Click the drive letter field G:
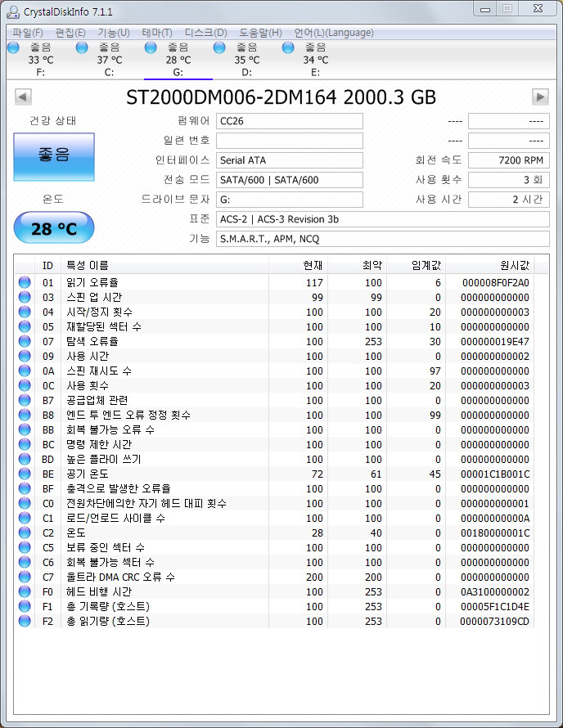 pos(290,200)
